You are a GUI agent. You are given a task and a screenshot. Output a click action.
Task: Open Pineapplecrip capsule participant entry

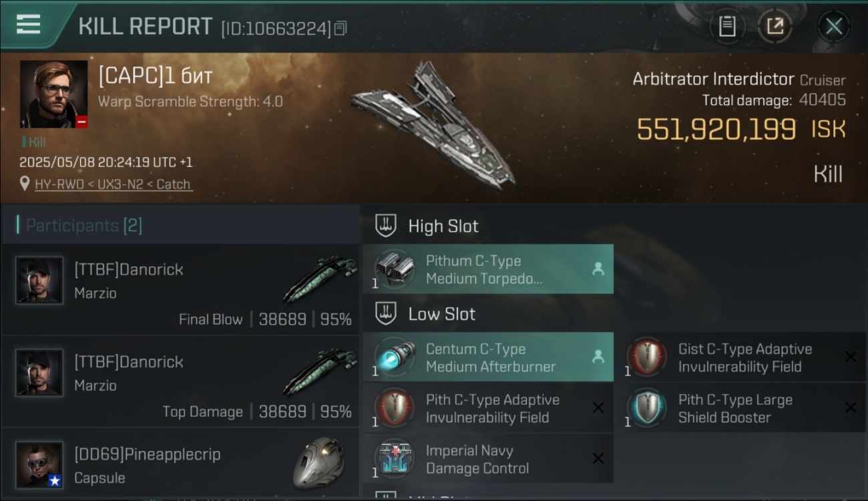click(x=180, y=463)
